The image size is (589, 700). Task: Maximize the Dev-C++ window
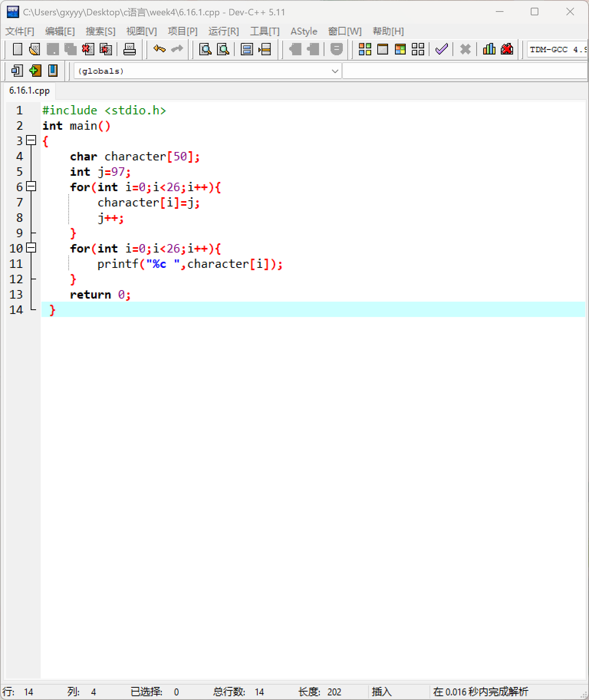click(535, 12)
